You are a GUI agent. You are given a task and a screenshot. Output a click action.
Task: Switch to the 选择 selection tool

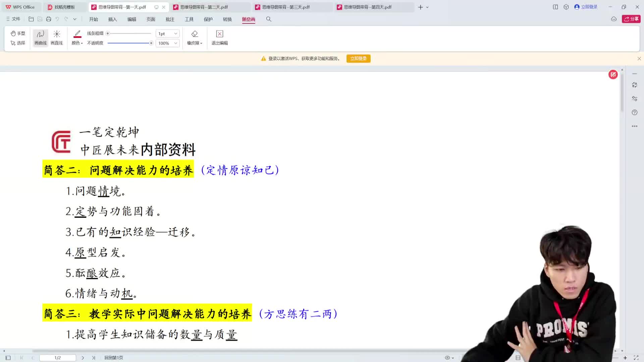(18, 43)
